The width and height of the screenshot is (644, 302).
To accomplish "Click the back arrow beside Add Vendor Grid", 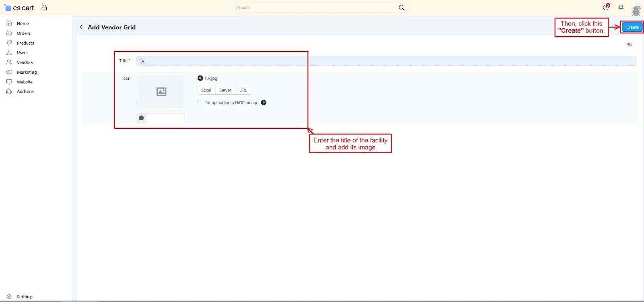I will (82, 27).
